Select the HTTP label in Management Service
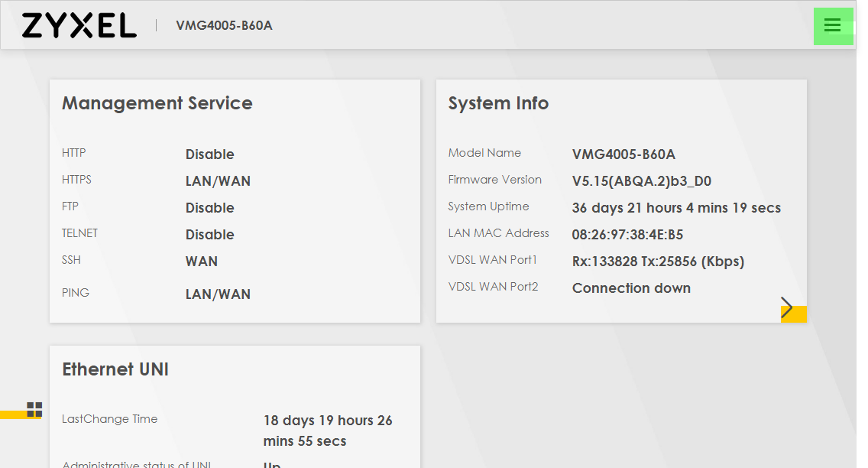 coord(73,153)
